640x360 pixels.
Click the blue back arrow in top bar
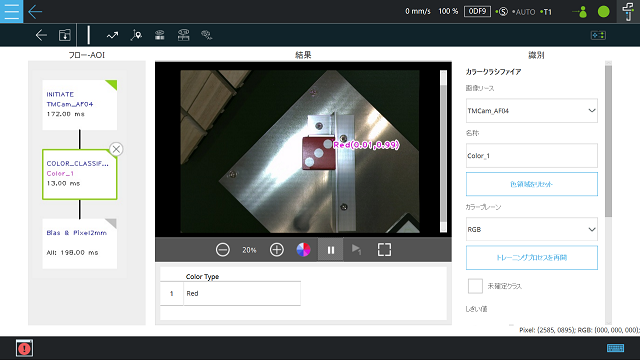point(35,12)
